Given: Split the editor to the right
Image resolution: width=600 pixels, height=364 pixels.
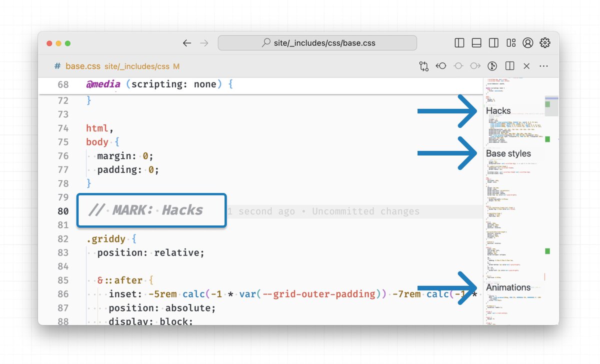Looking at the screenshot, I should (x=510, y=66).
